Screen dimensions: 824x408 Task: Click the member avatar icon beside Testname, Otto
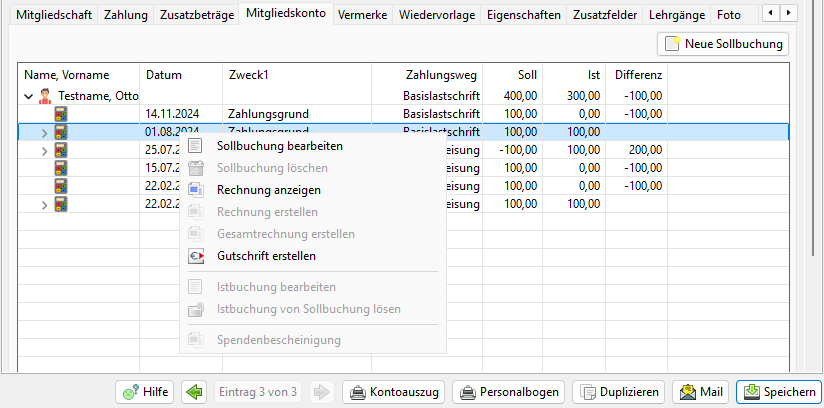pyautogui.click(x=44, y=96)
